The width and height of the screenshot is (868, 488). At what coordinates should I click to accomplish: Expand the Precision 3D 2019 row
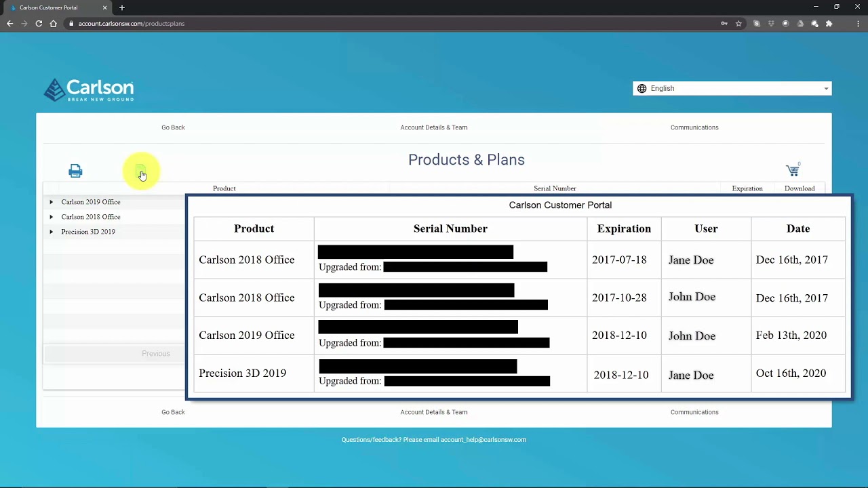pyautogui.click(x=51, y=232)
